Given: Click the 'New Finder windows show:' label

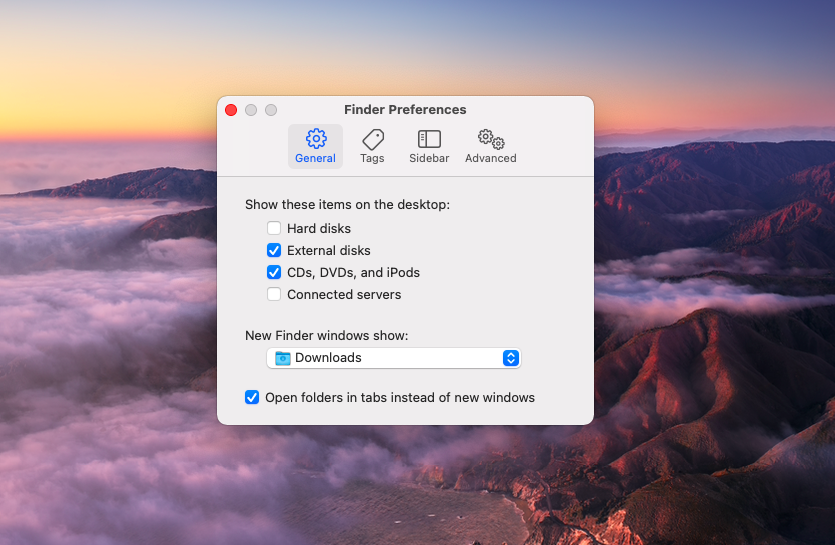Looking at the screenshot, I should click(x=326, y=336).
